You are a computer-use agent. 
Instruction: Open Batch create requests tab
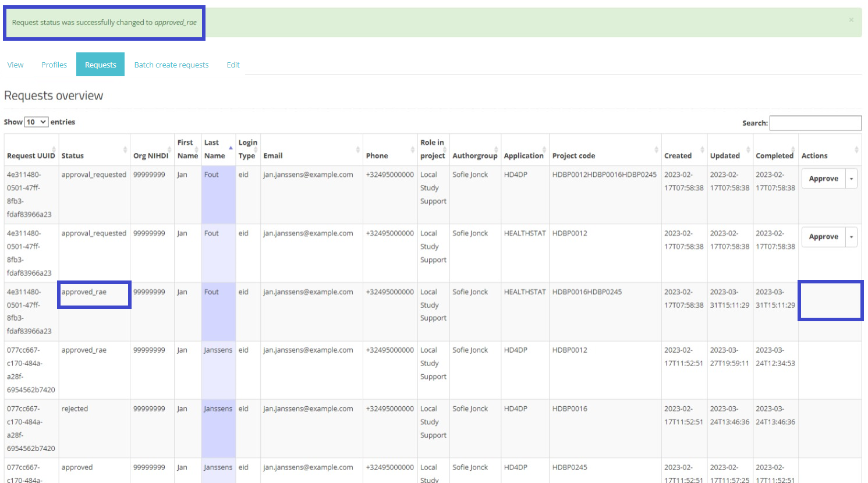[x=171, y=65]
